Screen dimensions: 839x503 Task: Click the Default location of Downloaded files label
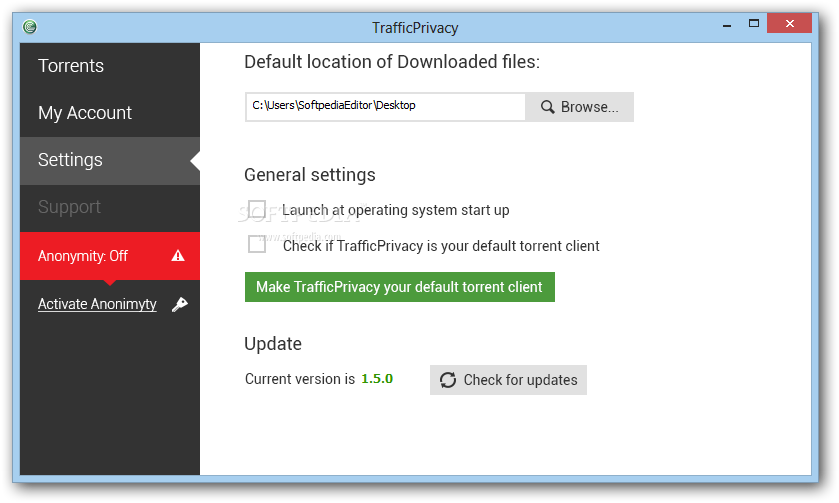click(392, 62)
